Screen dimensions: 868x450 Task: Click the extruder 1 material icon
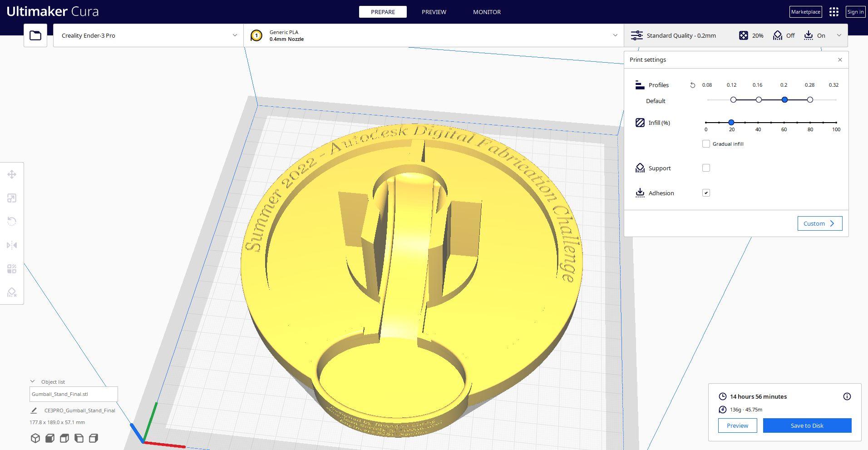(x=256, y=35)
